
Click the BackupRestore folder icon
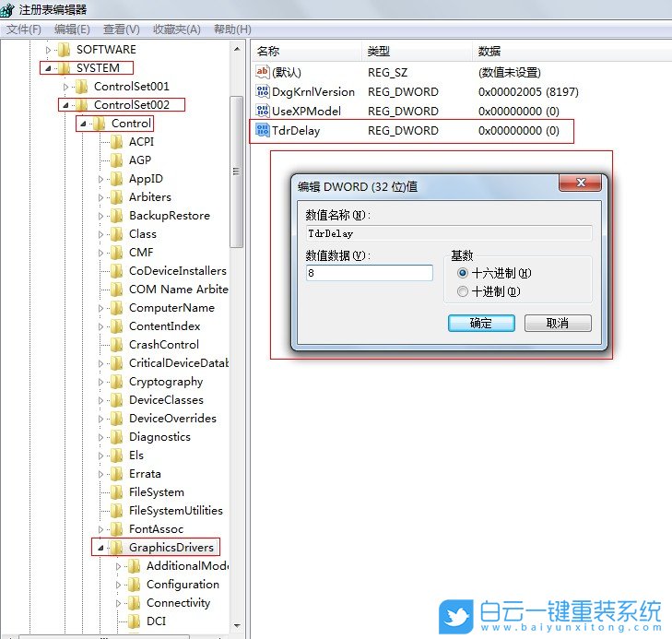coord(116,216)
